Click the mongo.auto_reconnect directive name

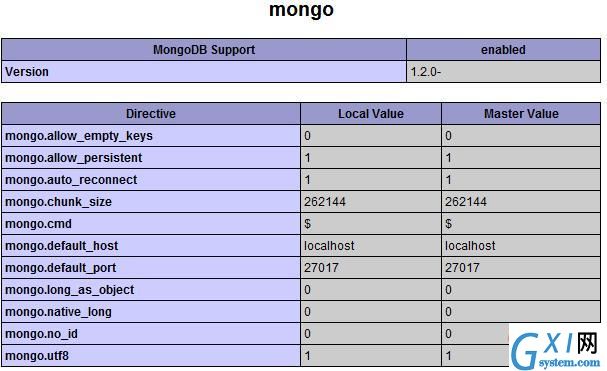point(71,180)
